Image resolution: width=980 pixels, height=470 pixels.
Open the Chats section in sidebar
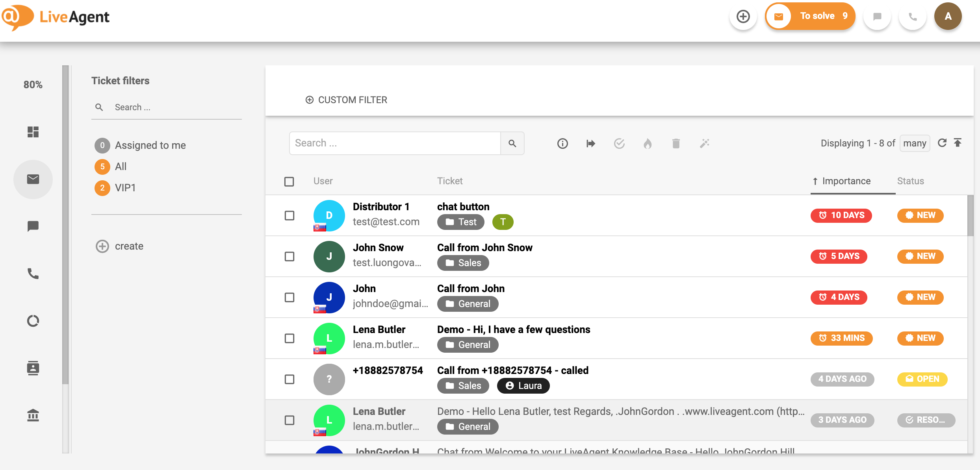tap(33, 226)
